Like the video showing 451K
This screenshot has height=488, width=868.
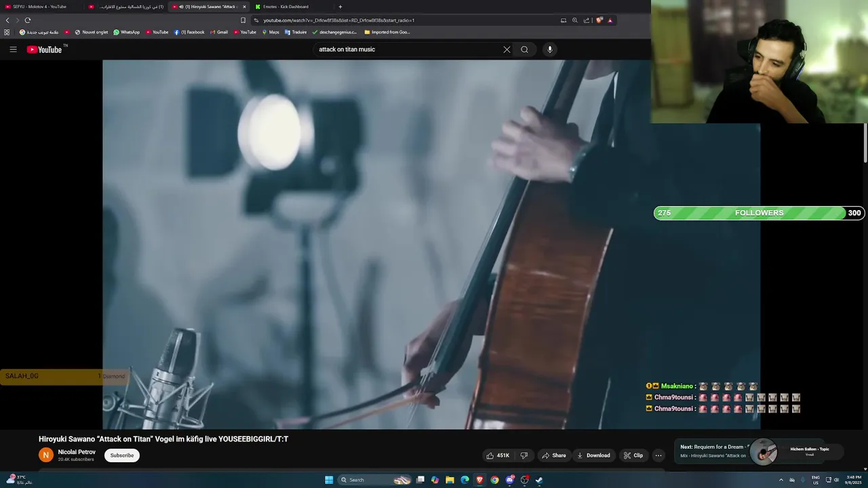click(498, 455)
